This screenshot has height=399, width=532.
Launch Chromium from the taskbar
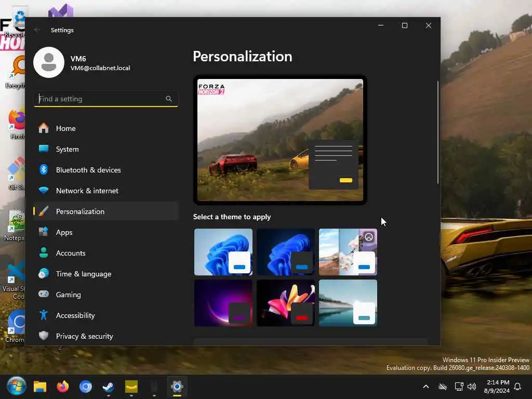pos(86,387)
